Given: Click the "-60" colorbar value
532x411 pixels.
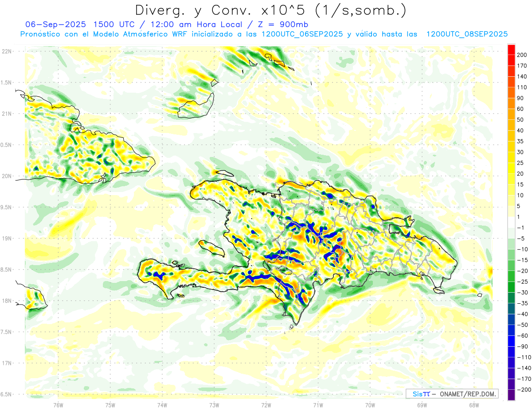Looking at the screenshot, I should click(x=523, y=336).
